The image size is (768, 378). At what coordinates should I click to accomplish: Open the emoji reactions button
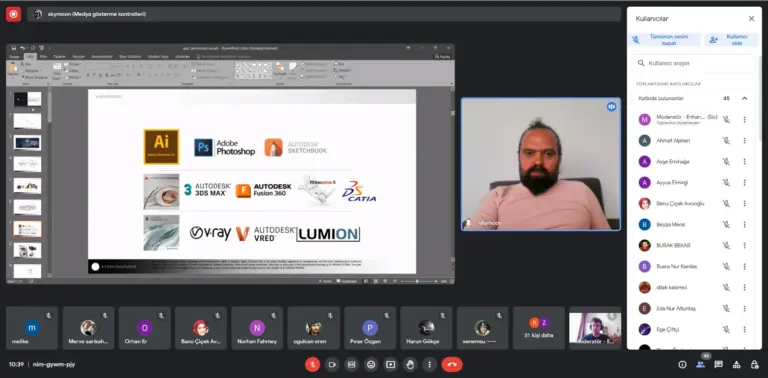[371, 364]
